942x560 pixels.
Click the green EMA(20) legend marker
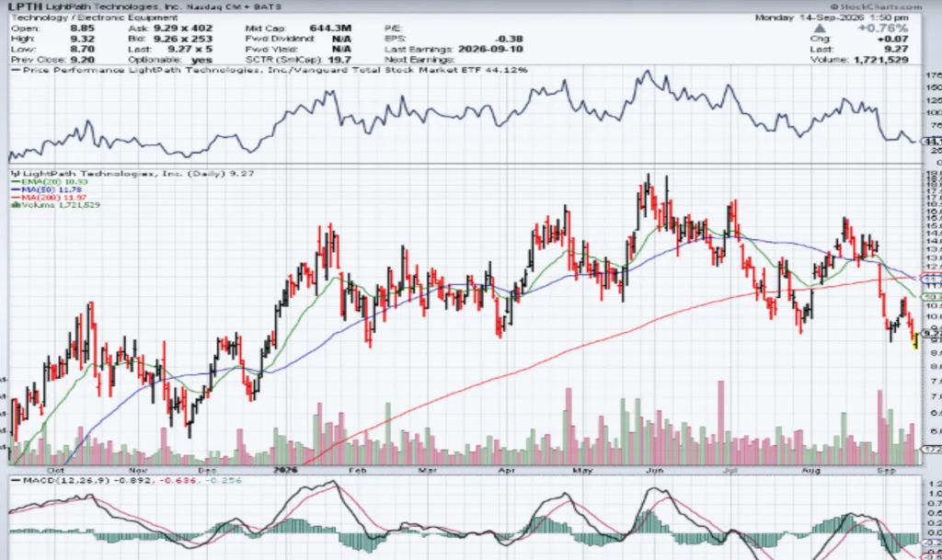coord(17,182)
